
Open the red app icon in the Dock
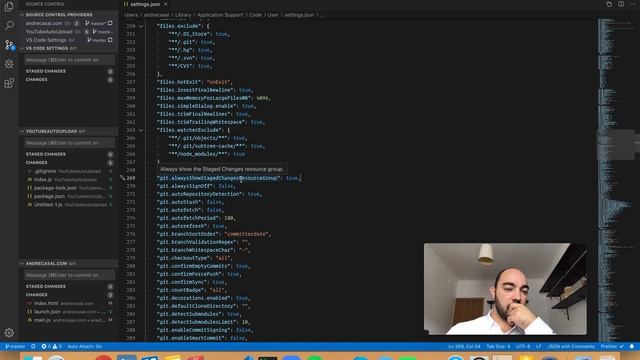coord(103,358)
